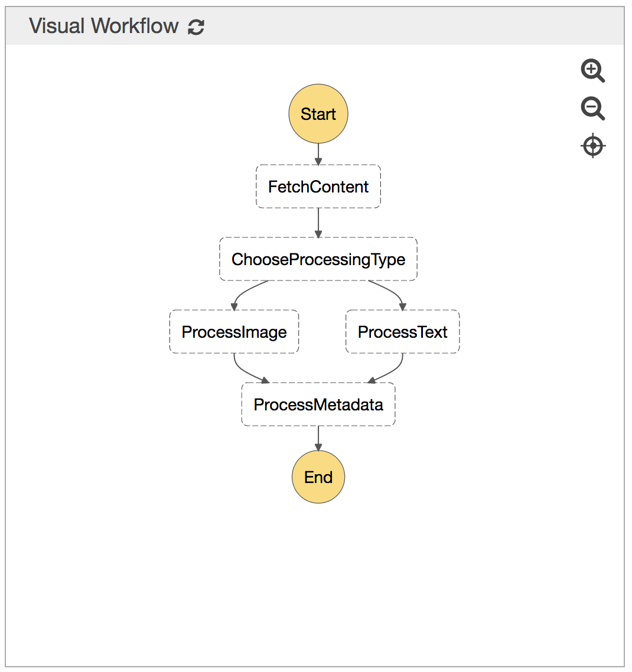Select the ProcessImage state
The height and width of the screenshot is (672, 632).
click(x=234, y=332)
